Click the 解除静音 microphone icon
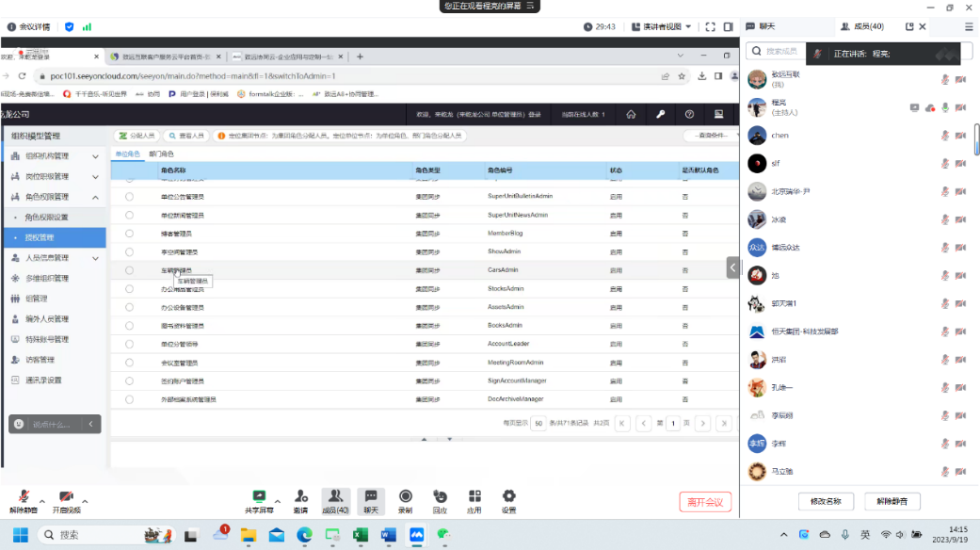Image resolution: width=980 pixels, height=550 pixels. [23, 496]
